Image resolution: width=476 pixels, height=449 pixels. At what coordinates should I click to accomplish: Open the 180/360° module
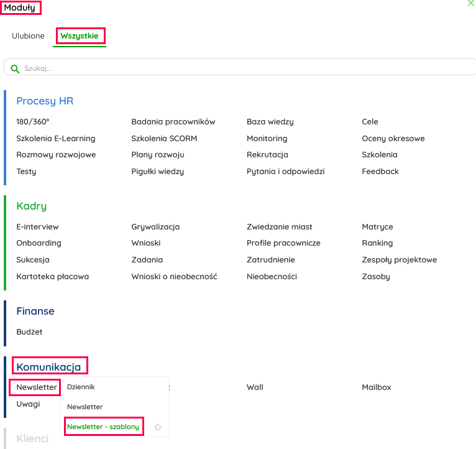tap(32, 122)
